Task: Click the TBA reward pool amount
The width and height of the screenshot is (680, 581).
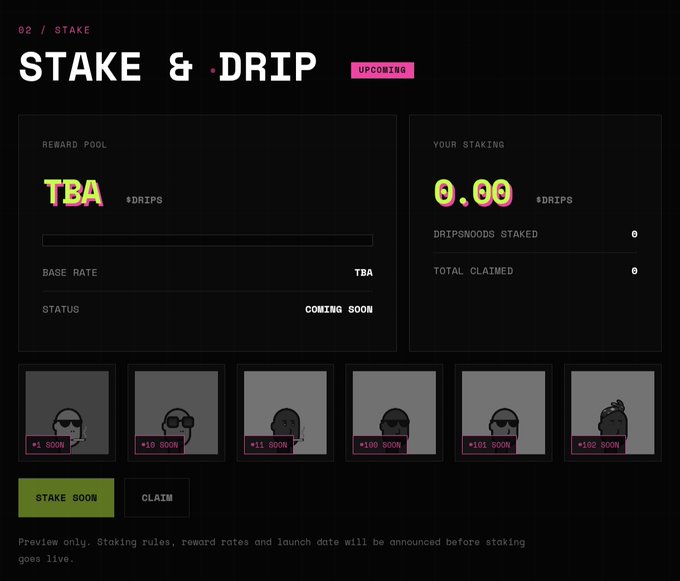Action: (x=73, y=193)
